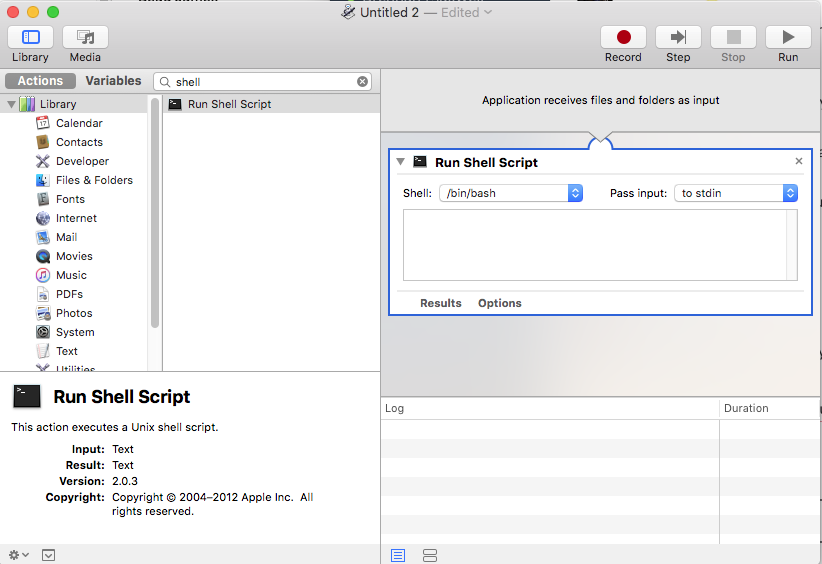Start recording with the Record button
This screenshot has width=822, height=564.
click(x=623, y=37)
